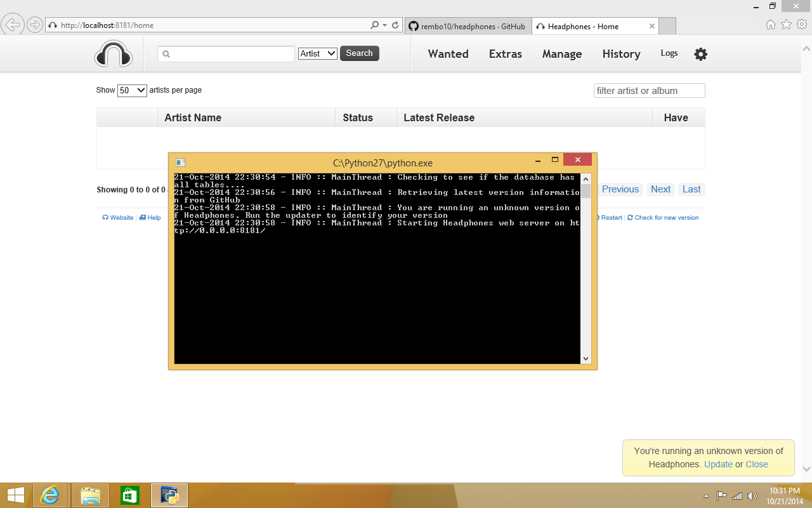The width and height of the screenshot is (812, 508).
Task: Open the Windows Start button
Action: point(15,495)
